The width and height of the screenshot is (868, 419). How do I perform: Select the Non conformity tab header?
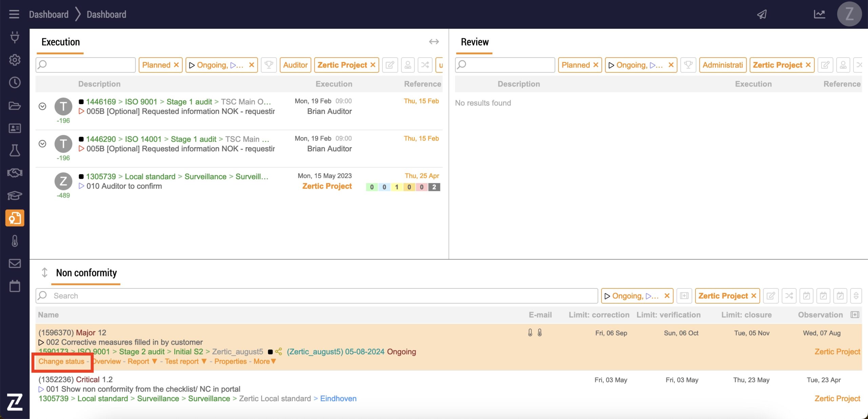[x=86, y=273]
